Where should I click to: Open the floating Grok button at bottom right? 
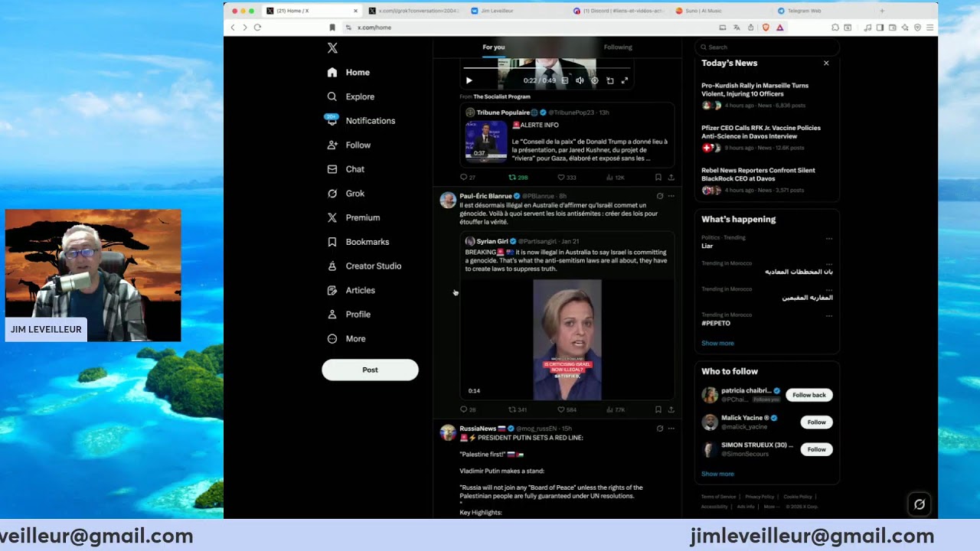point(920,504)
